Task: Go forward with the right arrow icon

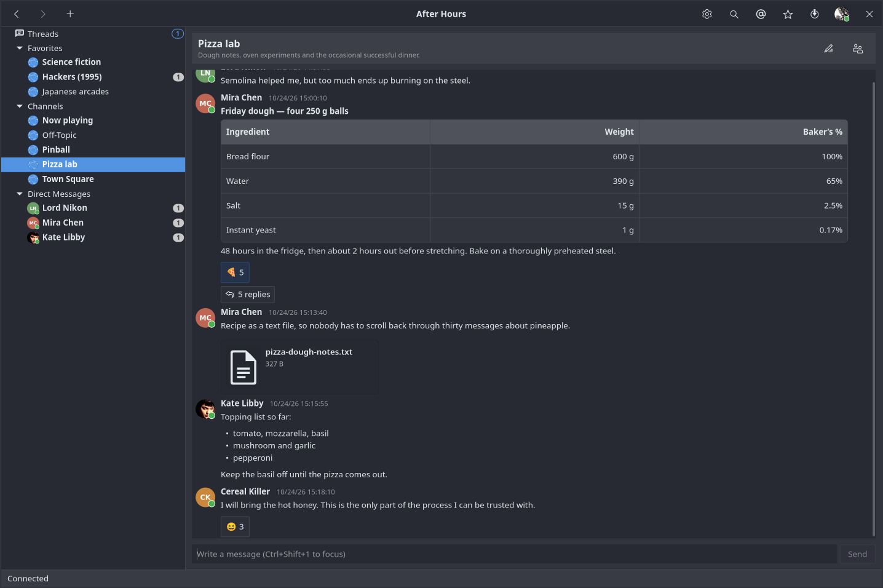Action: [43, 14]
